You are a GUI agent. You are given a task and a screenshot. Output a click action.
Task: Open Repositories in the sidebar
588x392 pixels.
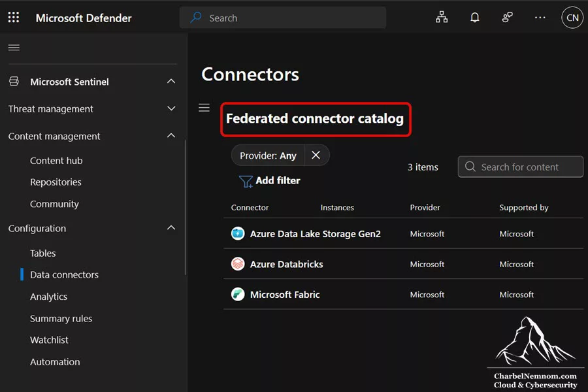click(56, 182)
